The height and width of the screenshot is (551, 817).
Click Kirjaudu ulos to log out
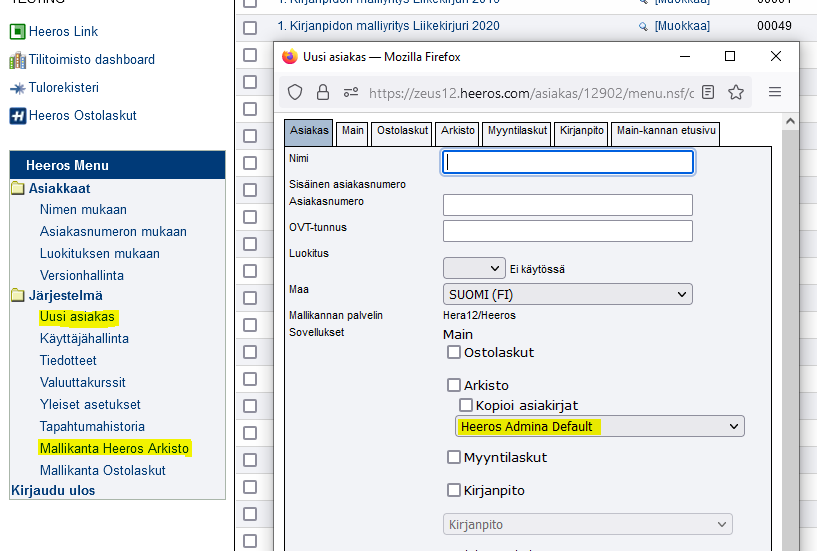tap(53, 491)
